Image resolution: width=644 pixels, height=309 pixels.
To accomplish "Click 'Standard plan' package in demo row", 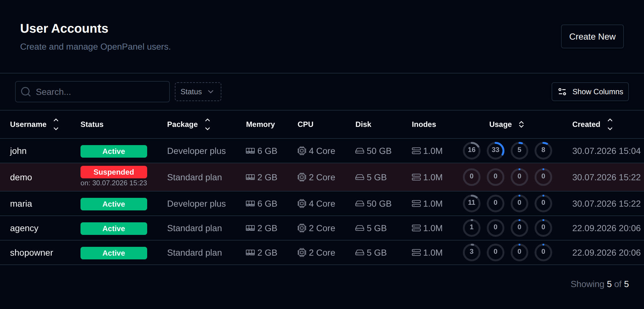I will [195, 177].
